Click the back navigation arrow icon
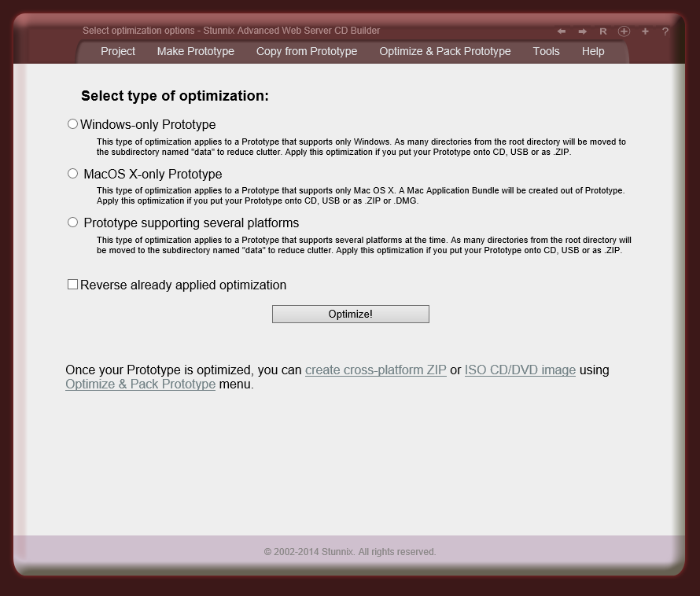The height and width of the screenshot is (596, 700). click(x=561, y=31)
